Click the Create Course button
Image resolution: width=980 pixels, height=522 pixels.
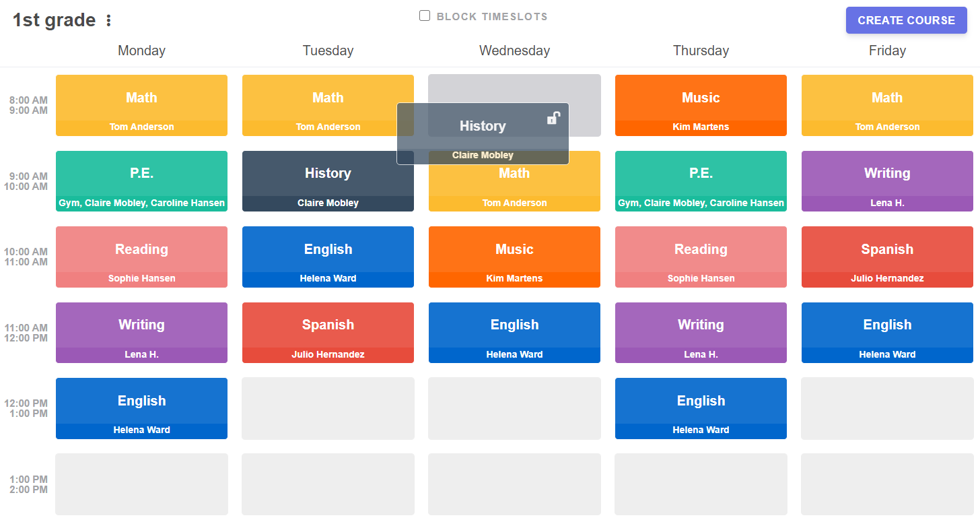906,20
